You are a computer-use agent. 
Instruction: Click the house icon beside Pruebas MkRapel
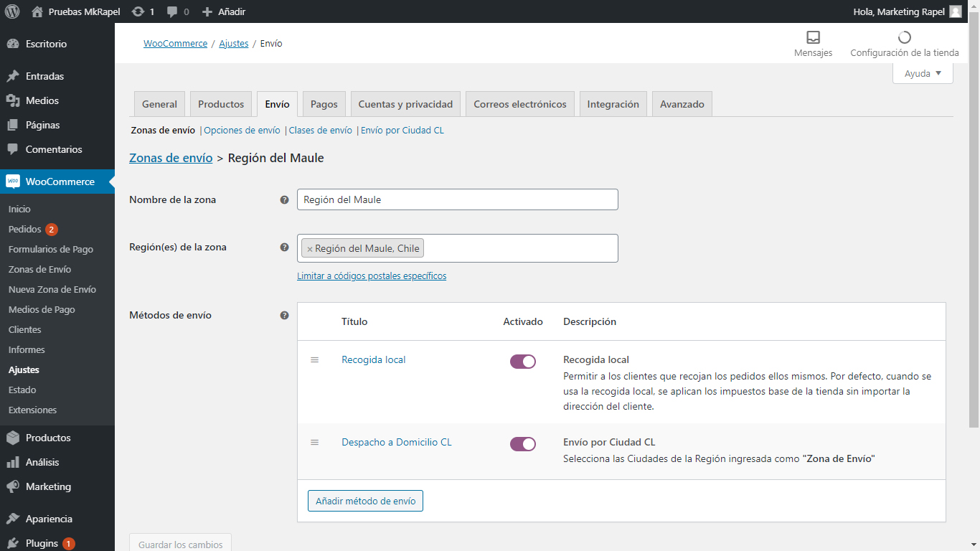pyautogui.click(x=37, y=11)
